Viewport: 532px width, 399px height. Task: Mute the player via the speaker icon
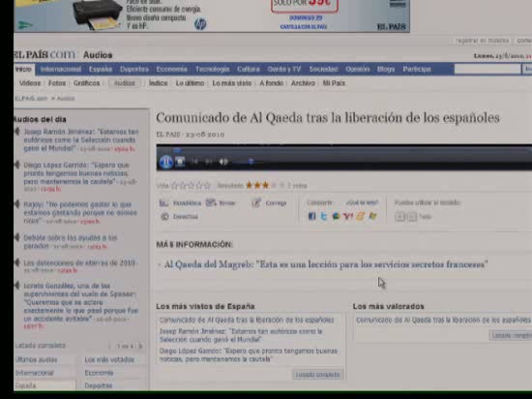(223, 162)
